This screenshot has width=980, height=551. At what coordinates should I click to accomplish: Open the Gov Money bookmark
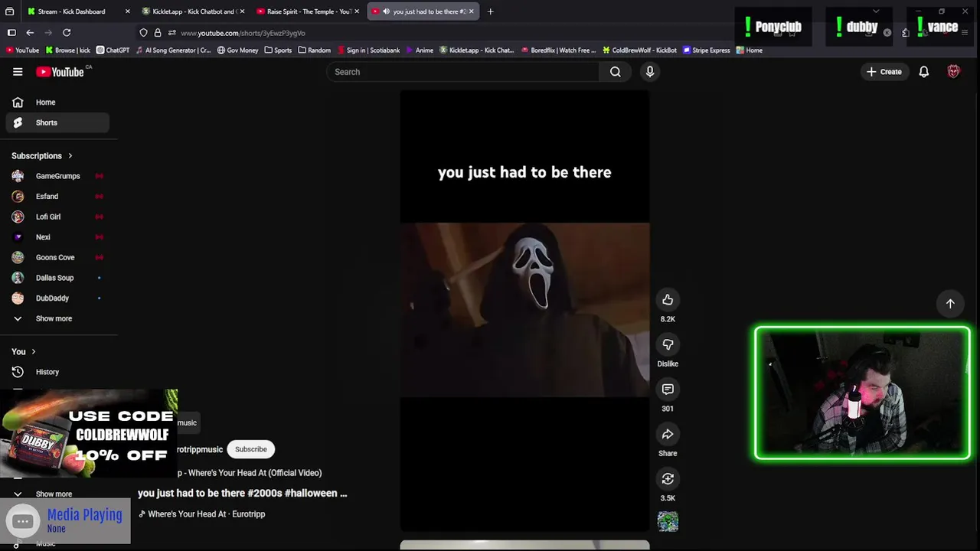point(237,51)
